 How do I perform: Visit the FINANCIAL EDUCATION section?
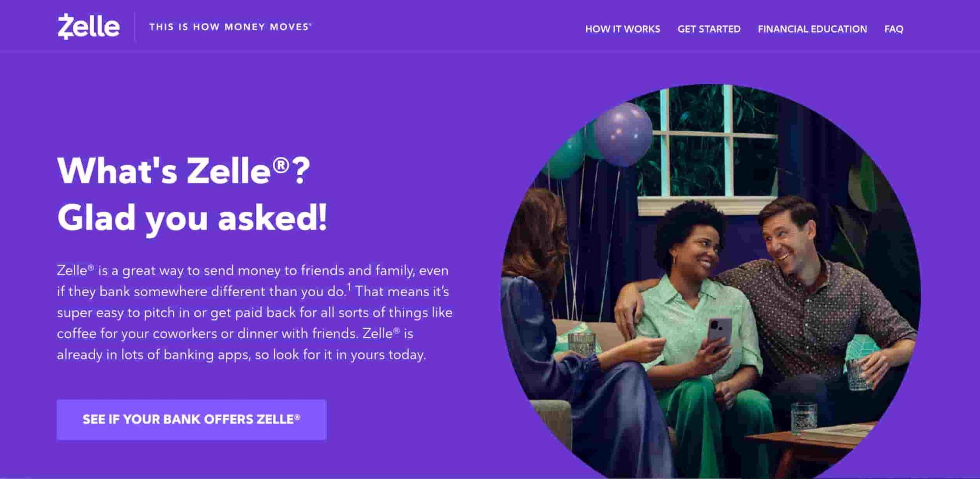[812, 29]
